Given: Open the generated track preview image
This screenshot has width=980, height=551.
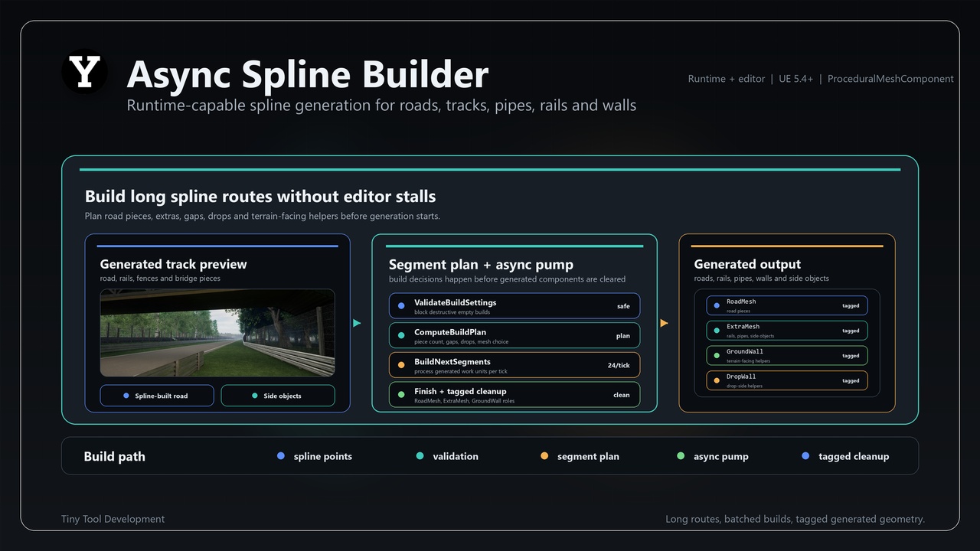Looking at the screenshot, I should (x=217, y=333).
